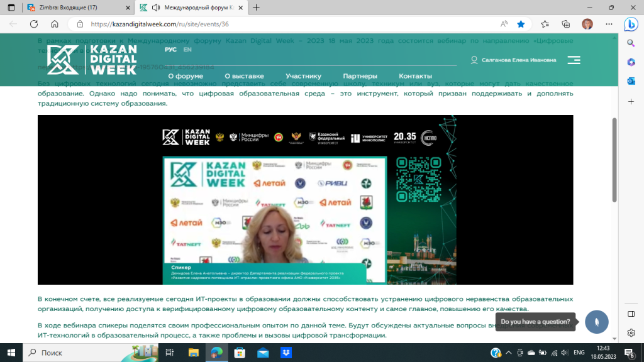This screenshot has height=362, width=644.
Task: Open the sidebar search icon
Action: pos(631,43)
